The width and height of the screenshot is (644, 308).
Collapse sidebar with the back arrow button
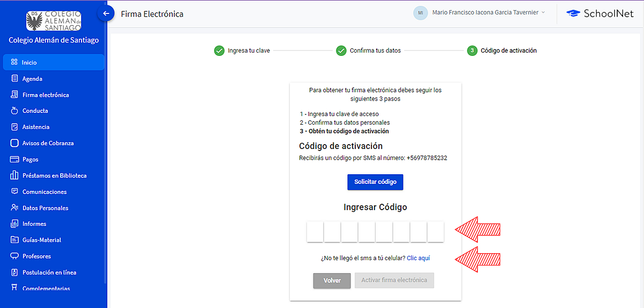tap(106, 13)
